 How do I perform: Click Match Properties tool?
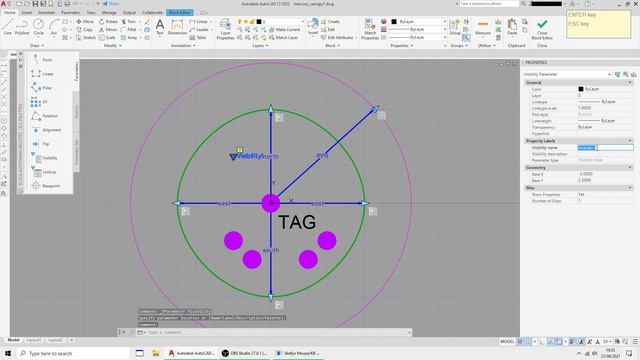(x=370, y=29)
